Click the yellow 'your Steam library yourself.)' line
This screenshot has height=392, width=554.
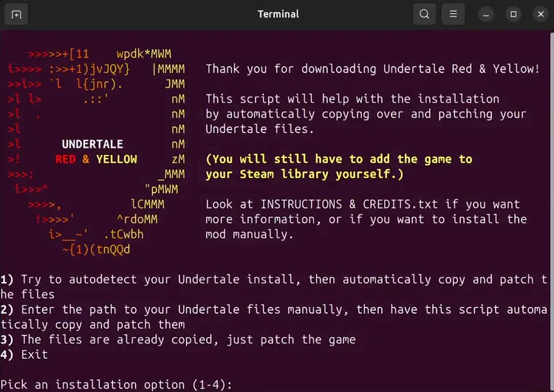pyautogui.click(x=304, y=174)
